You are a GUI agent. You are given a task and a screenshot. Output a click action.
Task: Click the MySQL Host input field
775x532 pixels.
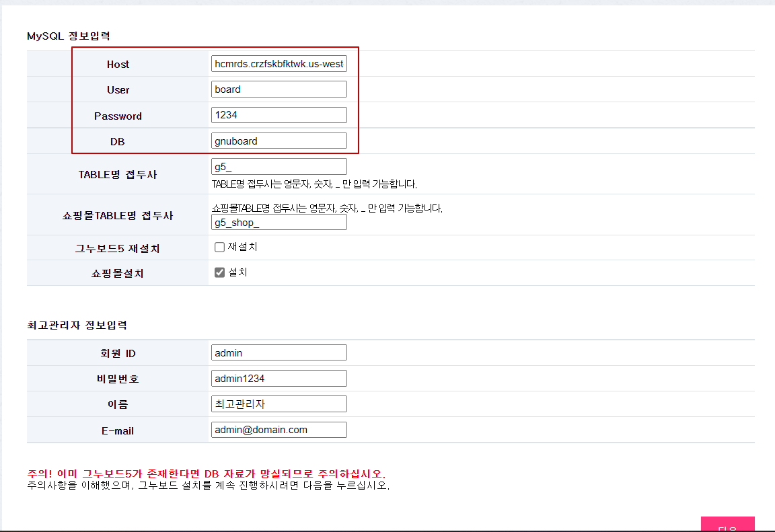279,64
